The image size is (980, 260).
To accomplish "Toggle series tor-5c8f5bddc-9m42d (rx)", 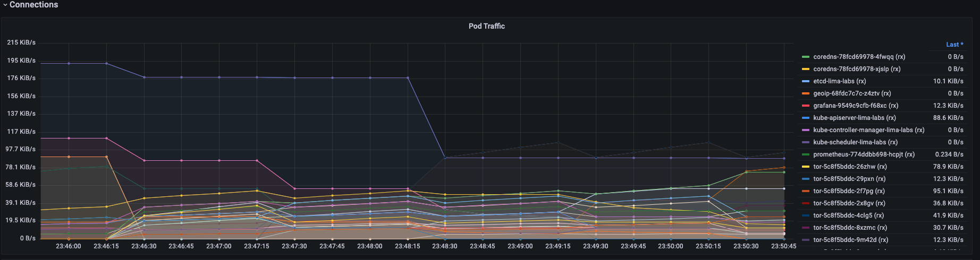I will click(850, 240).
